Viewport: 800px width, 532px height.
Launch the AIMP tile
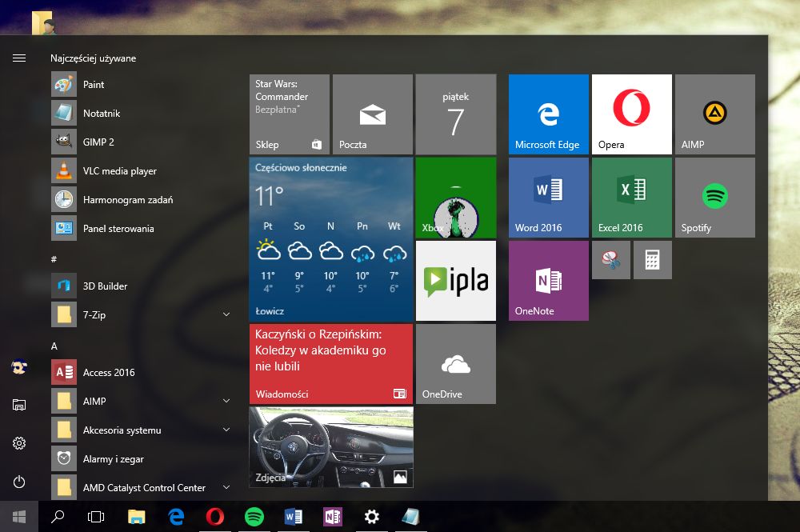coord(714,114)
